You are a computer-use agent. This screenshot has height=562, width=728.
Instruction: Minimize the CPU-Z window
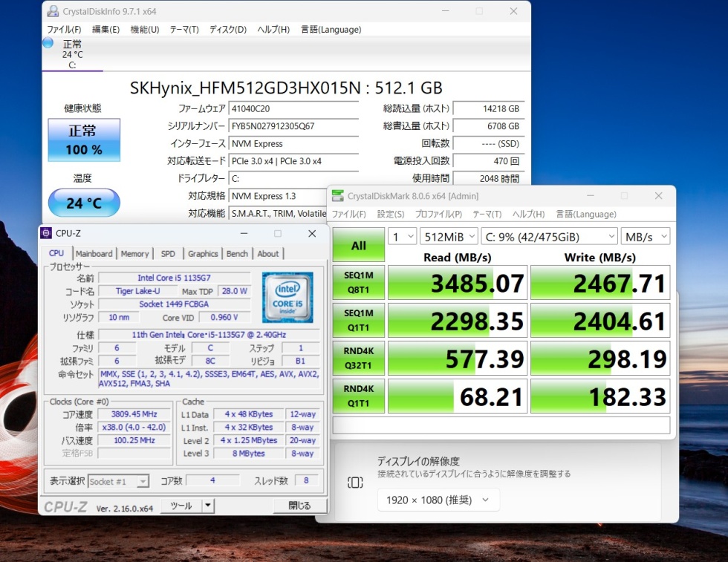[244, 233]
